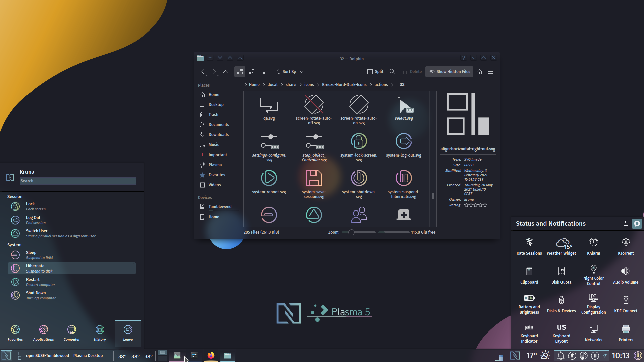644x362 pixels.
Task: Toggle Show Hidden Files in Dolphin
Action: (x=449, y=72)
